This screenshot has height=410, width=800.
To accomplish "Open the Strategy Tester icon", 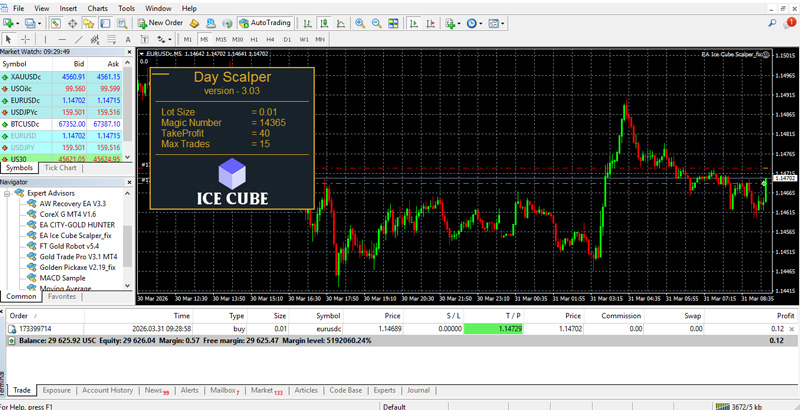I will coord(122,23).
